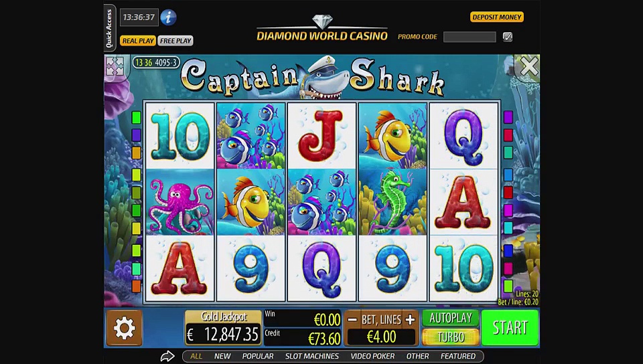
Task: Click the promo code input field
Action: 470,37
